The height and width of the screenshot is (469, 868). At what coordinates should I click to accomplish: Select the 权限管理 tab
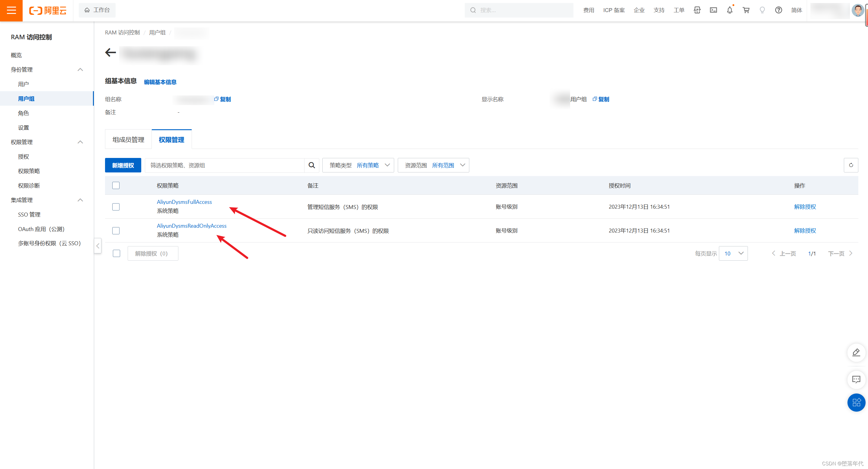click(171, 140)
